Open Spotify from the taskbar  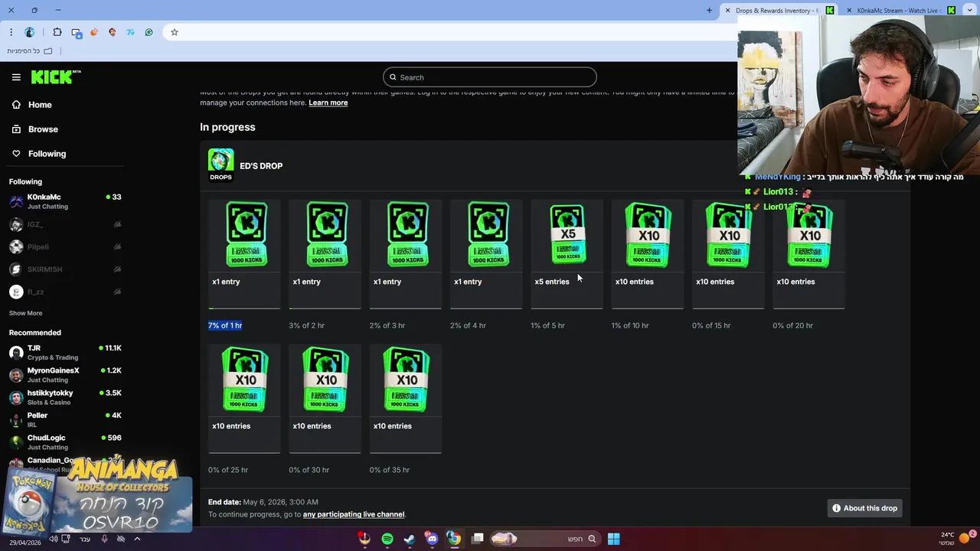(x=387, y=539)
